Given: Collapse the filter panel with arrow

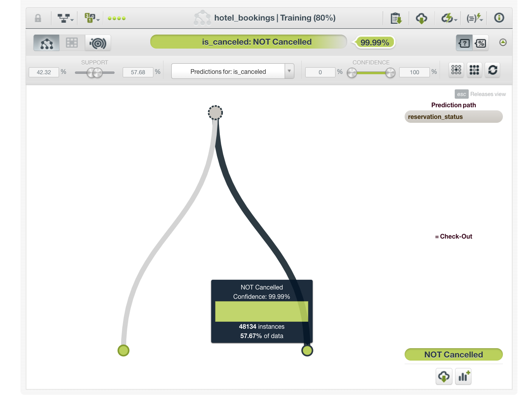Looking at the screenshot, I should [503, 42].
